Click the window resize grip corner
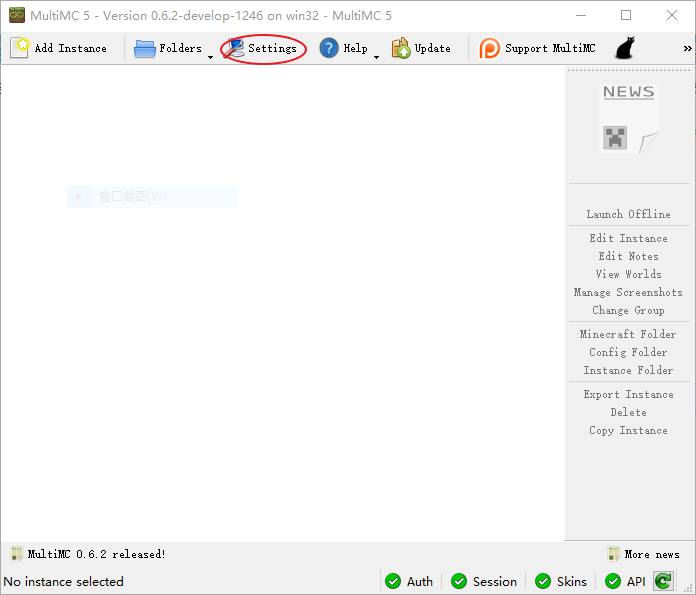 click(688, 588)
